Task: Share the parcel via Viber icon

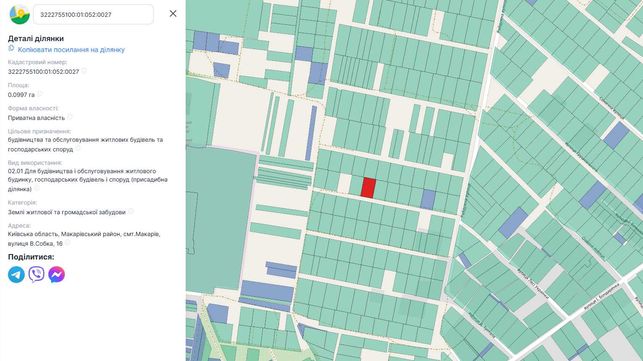Action: pyautogui.click(x=36, y=274)
